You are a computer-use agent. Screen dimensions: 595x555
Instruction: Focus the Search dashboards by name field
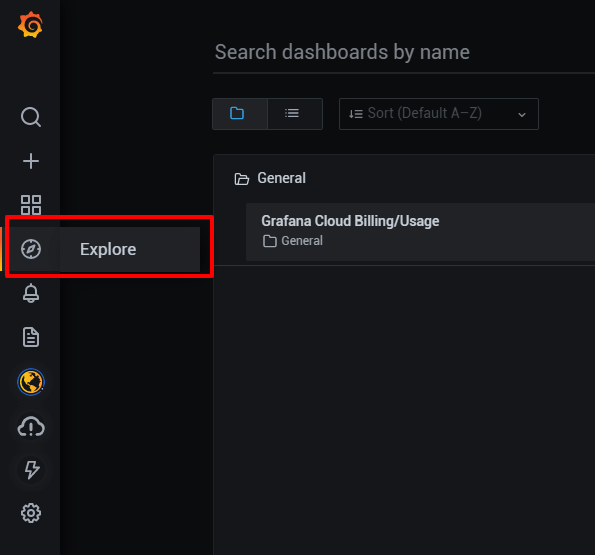pyautogui.click(x=404, y=52)
